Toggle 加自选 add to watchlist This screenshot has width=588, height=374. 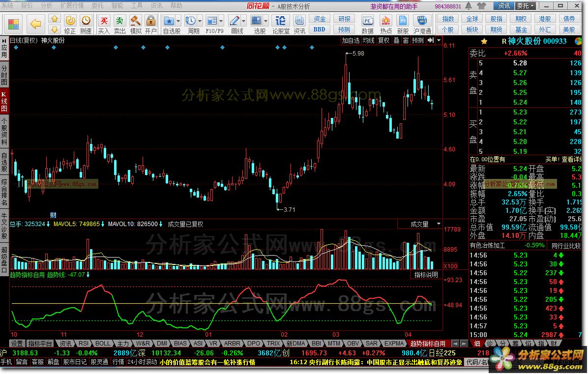point(351,40)
